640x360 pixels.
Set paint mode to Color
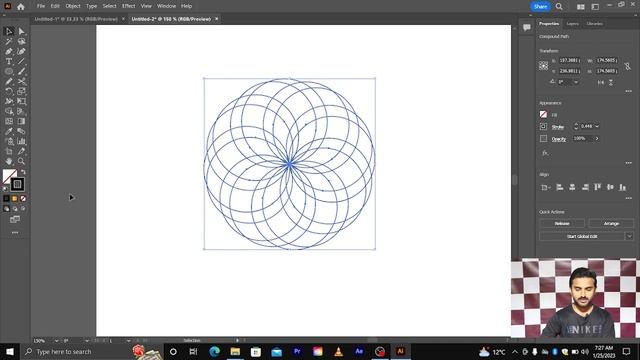tap(6, 198)
